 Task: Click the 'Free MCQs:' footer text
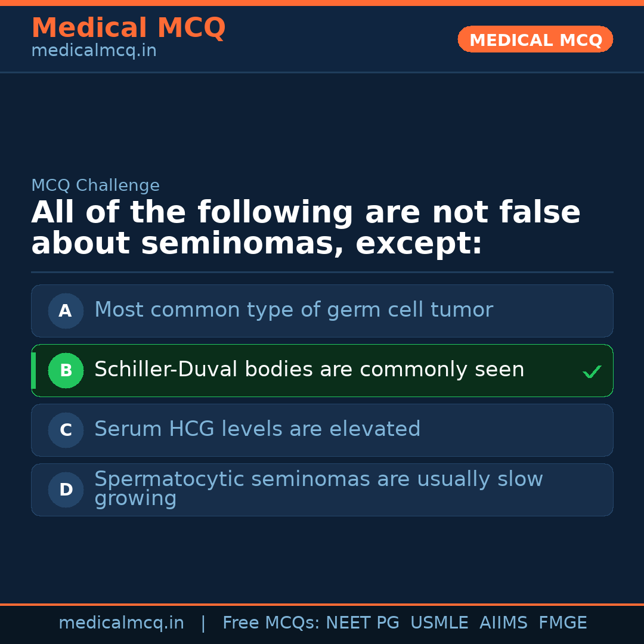click(x=271, y=623)
